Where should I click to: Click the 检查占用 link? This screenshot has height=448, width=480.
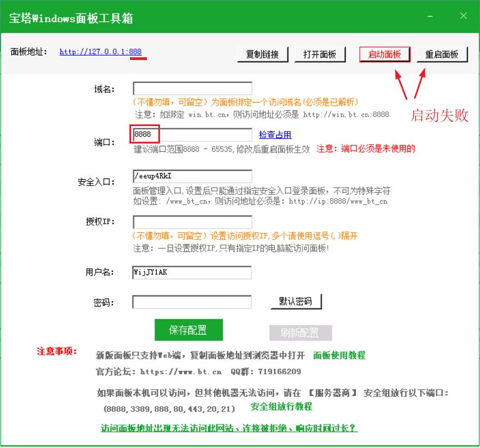click(x=275, y=135)
